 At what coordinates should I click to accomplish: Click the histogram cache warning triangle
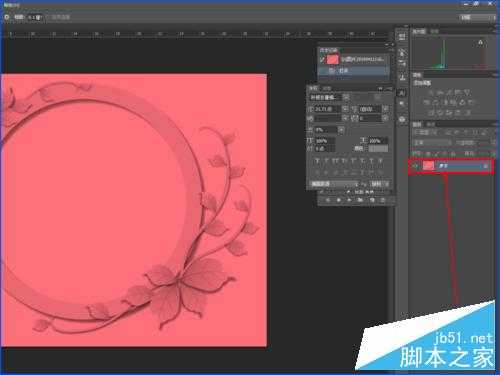pyautogui.click(x=480, y=42)
